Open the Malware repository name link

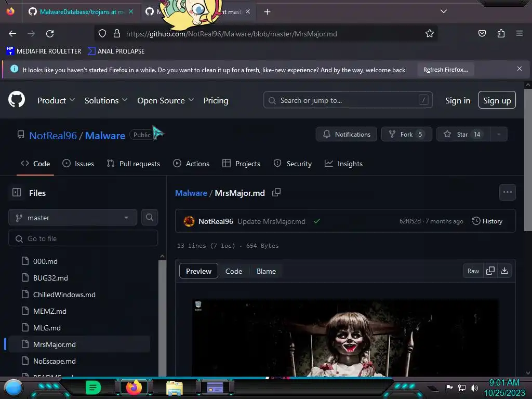[x=105, y=136]
